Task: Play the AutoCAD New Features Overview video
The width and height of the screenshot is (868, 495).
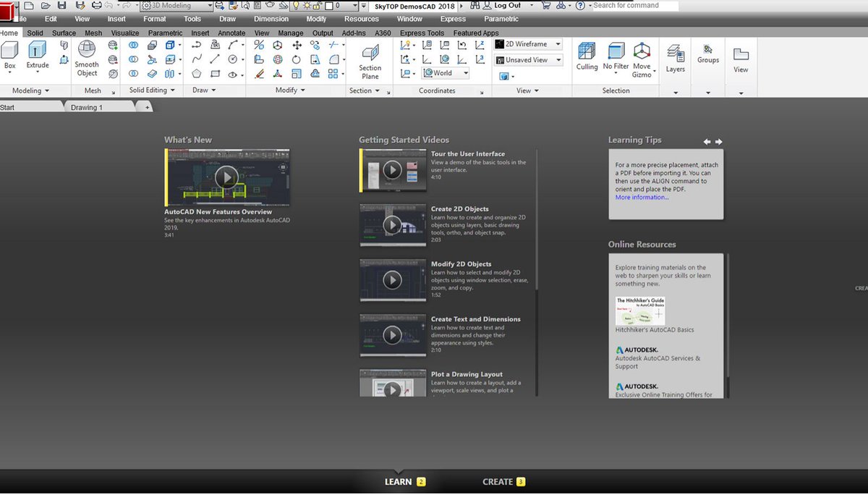Action: click(x=227, y=177)
